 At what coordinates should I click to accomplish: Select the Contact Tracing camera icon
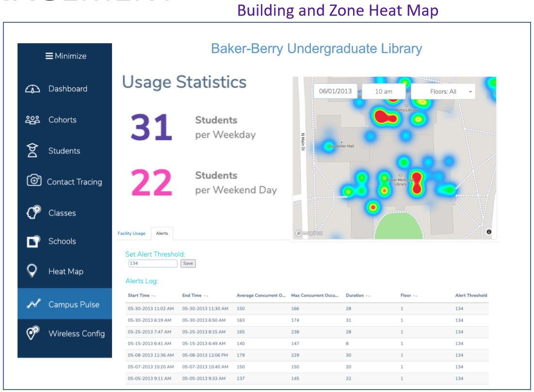pos(33,181)
